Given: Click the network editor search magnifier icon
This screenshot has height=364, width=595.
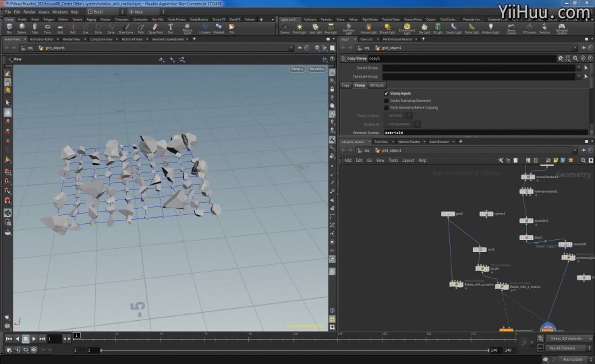Looking at the screenshot, I should coord(584,160).
